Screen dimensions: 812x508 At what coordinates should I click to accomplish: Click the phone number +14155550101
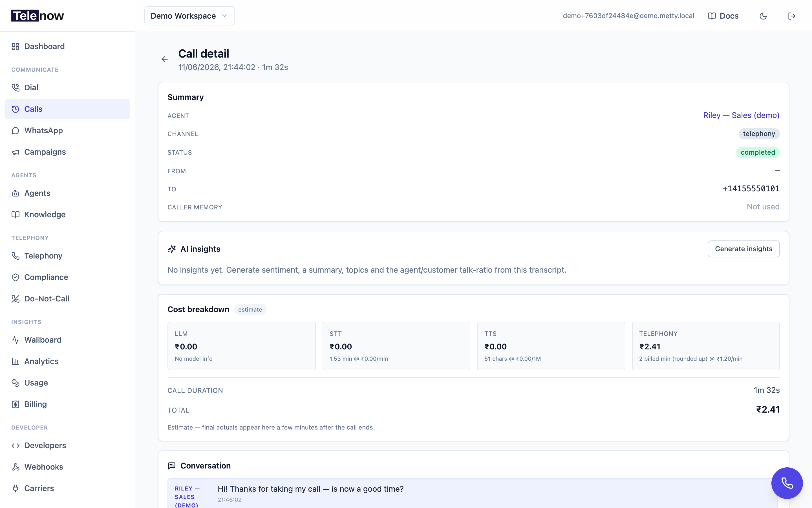(751, 189)
